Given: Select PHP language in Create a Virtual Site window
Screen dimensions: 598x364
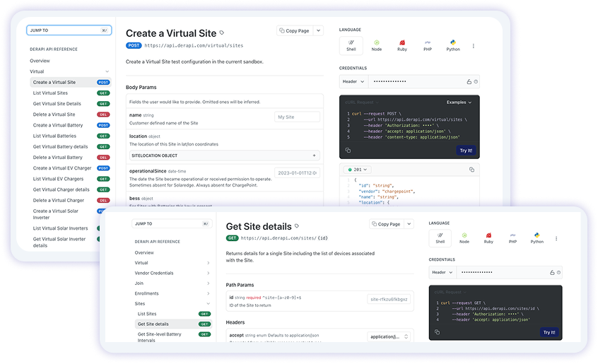Looking at the screenshot, I should point(428,46).
